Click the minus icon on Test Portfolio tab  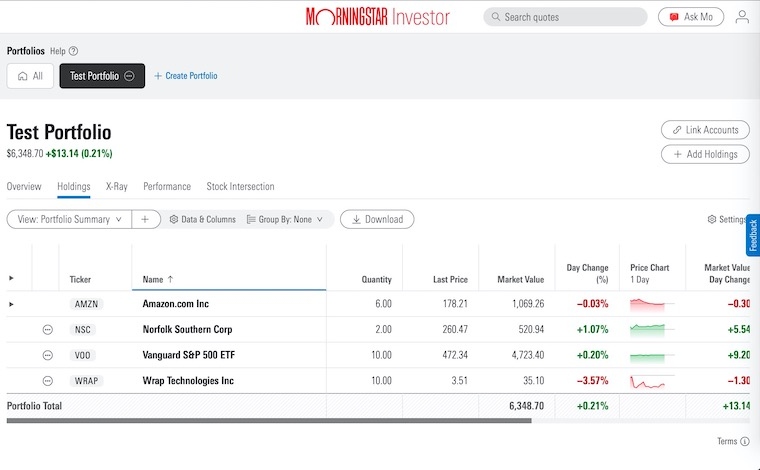pyautogui.click(x=130, y=76)
